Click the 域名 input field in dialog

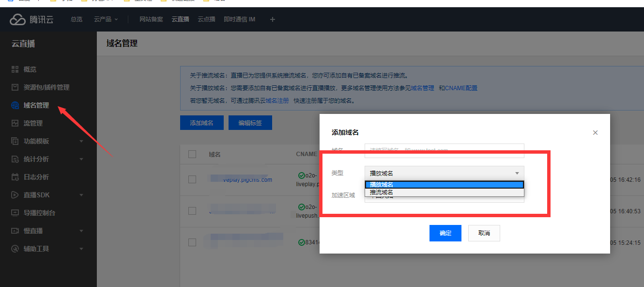click(x=444, y=151)
